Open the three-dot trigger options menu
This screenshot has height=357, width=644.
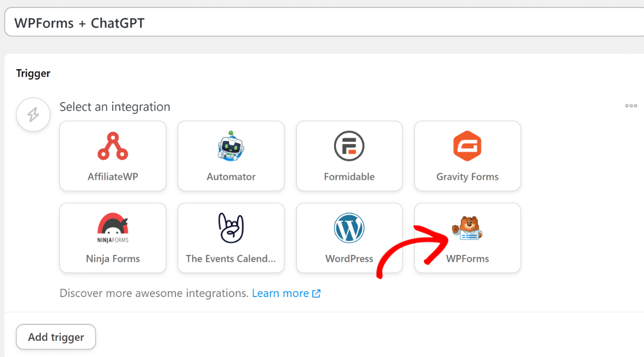click(631, 106)
